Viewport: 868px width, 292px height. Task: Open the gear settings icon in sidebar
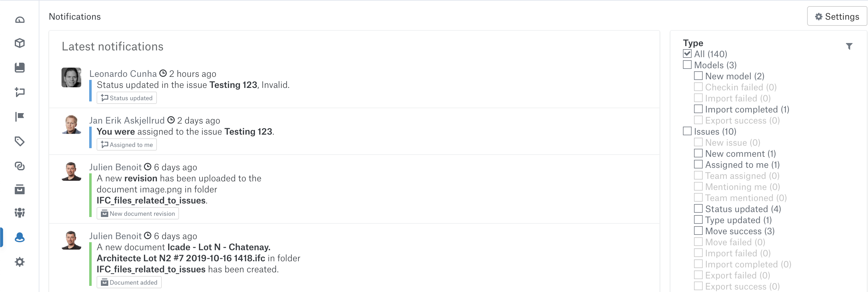(20, 262)
